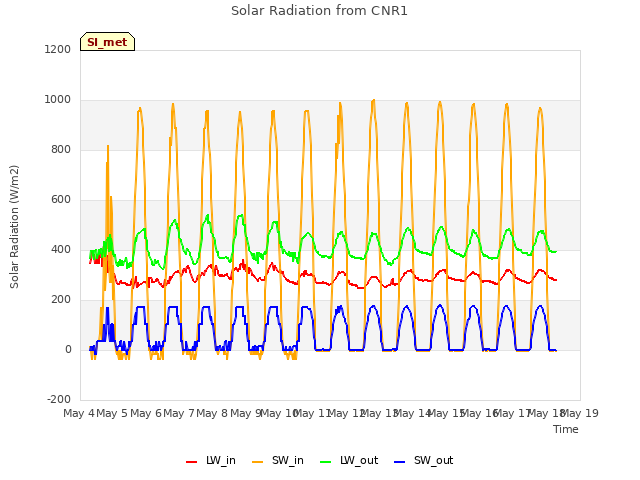This screenshot has width=640, height=480.
Task: Click the 600 y-axis tick label
Action: tap(61, 200)
